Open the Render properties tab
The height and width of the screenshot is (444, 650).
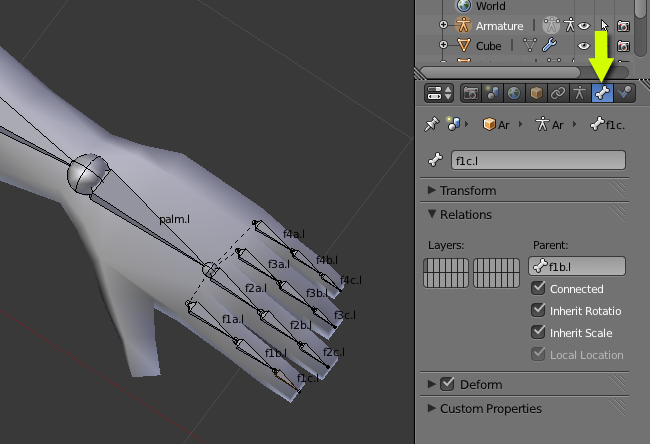click(x=471, y=93)
